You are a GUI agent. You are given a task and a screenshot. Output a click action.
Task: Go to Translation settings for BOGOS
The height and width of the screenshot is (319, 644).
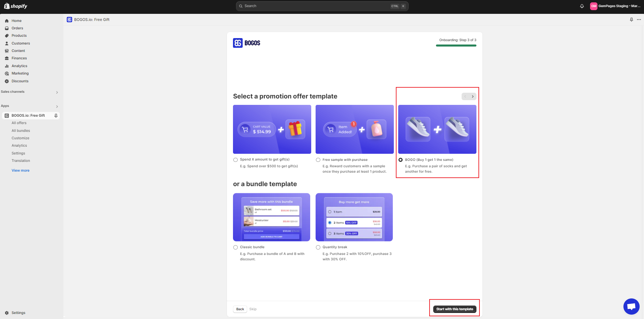pos(21,161)
